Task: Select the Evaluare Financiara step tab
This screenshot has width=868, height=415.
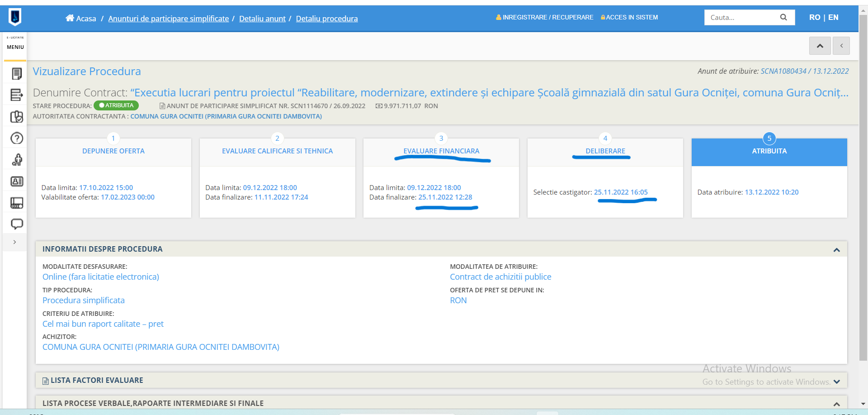Action: coord(441,151)
